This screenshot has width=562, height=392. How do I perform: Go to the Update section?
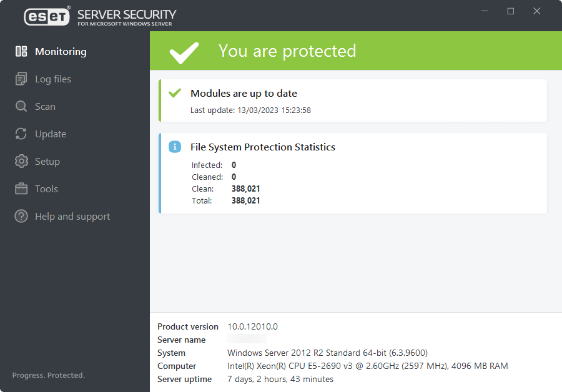(50, 134)
